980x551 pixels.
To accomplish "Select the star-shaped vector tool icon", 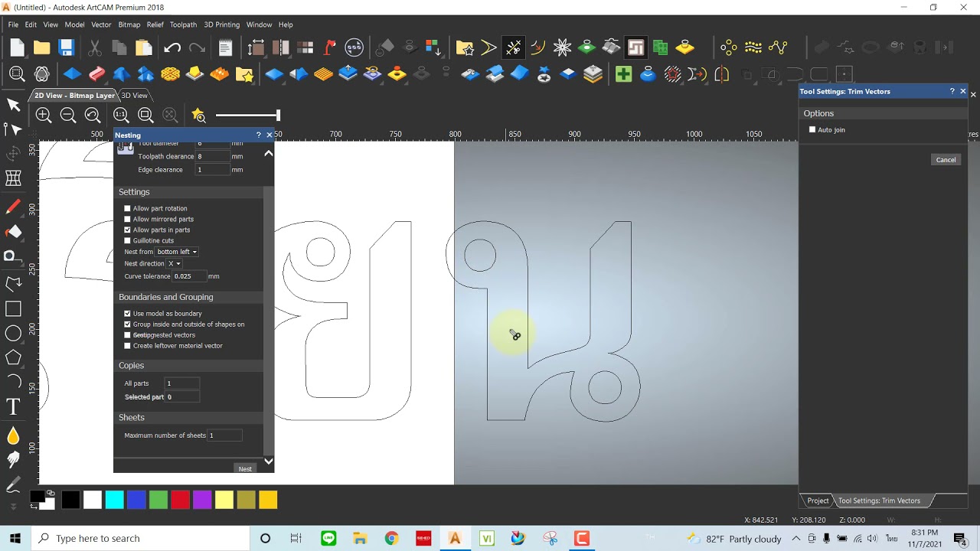I will (x=563, y=47).
